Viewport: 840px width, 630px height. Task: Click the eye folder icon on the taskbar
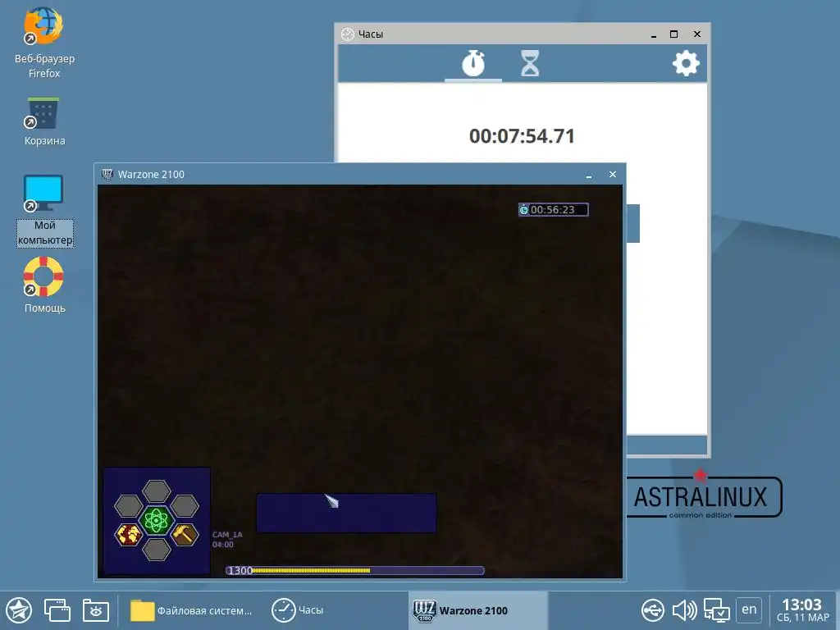(96, 610)
